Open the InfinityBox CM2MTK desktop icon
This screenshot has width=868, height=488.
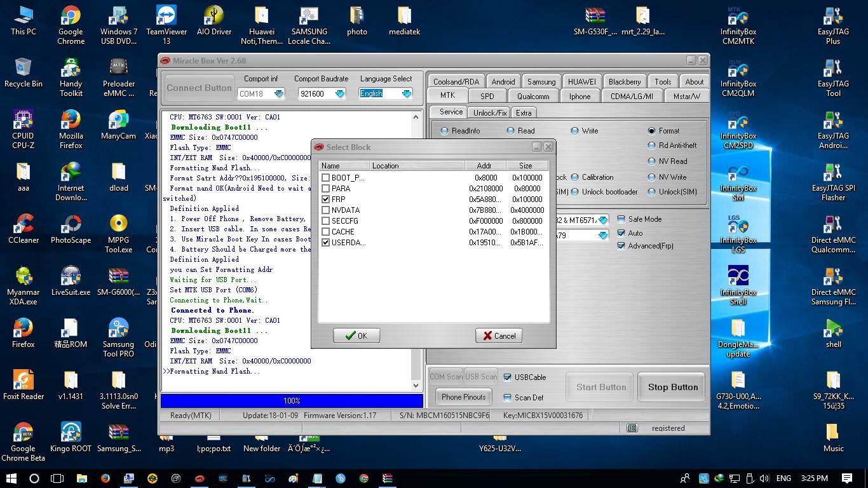[738, 26]
